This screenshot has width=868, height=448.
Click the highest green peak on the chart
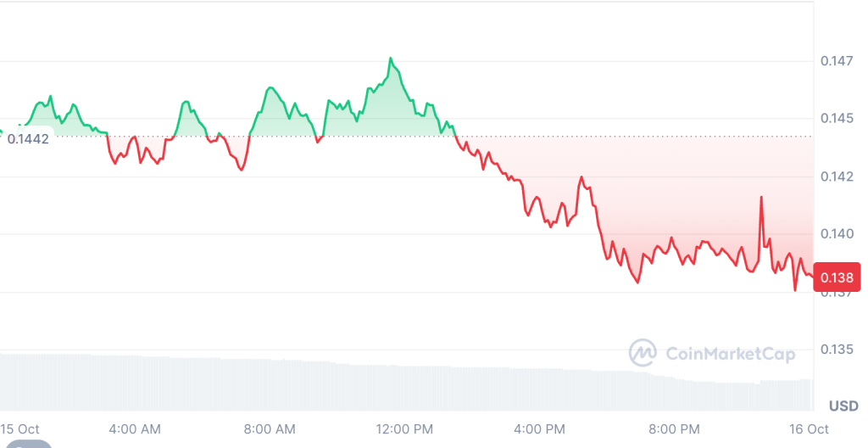[x=391, y=59]
